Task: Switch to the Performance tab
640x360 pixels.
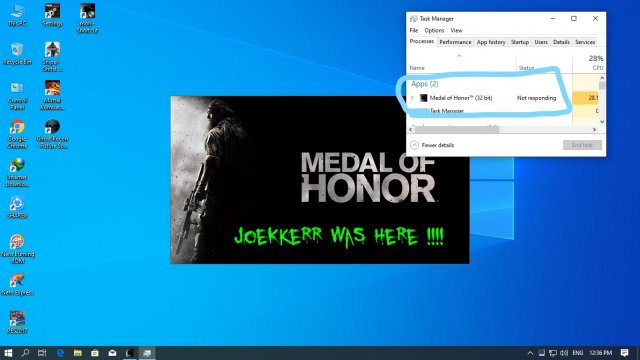Action: (x=455, y=42)
